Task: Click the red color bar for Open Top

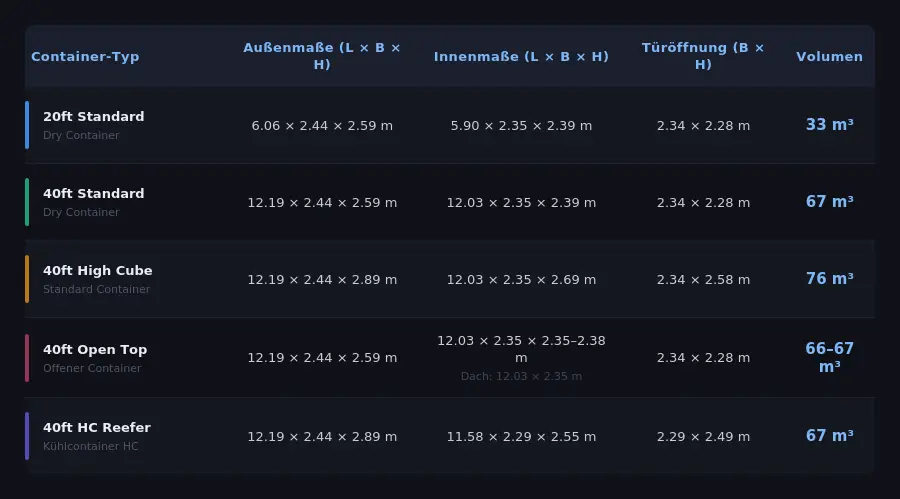Action: 27,358
